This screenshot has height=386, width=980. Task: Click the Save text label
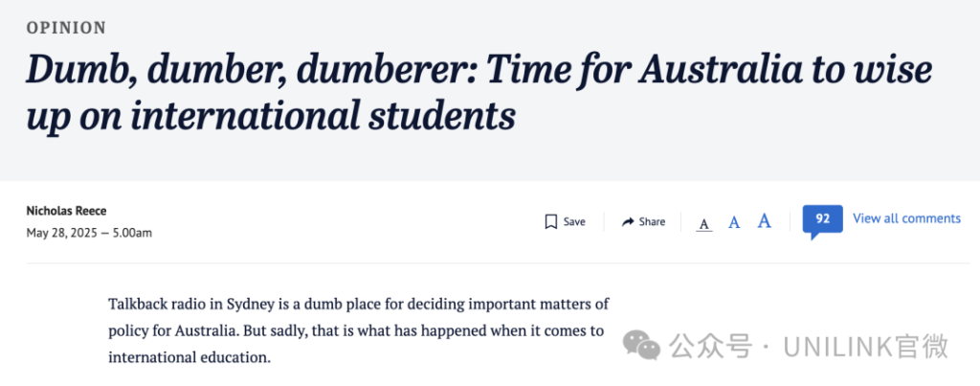pyautogui.click(x=574, y=222)
